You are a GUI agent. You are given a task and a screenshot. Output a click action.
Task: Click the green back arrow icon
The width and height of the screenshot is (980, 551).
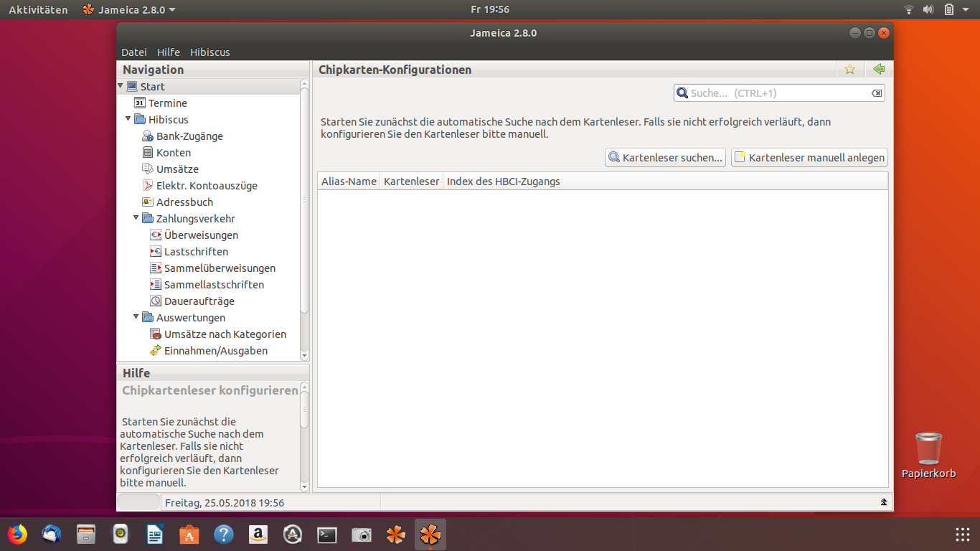pyautogui.click(x=879, y=70)
